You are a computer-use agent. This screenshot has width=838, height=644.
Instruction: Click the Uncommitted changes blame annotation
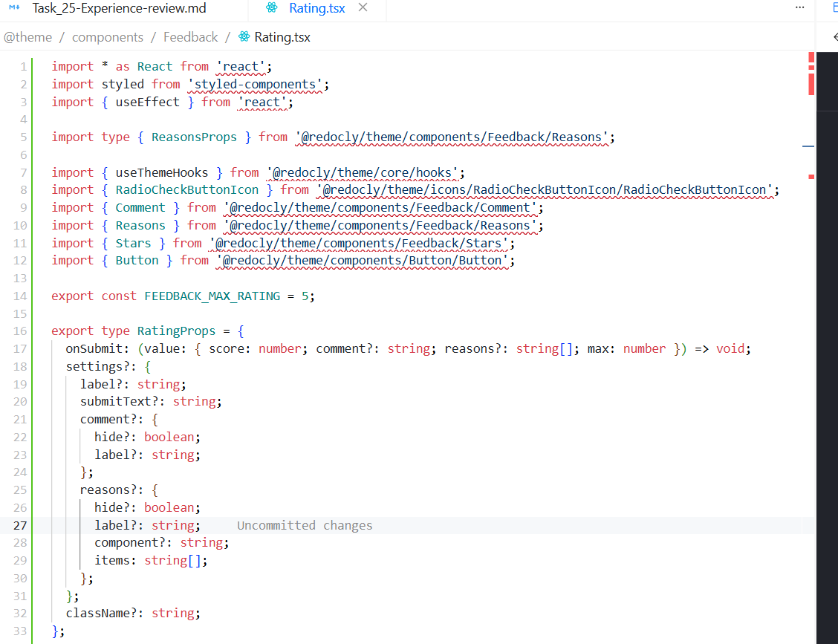click(x=305, y=526)
